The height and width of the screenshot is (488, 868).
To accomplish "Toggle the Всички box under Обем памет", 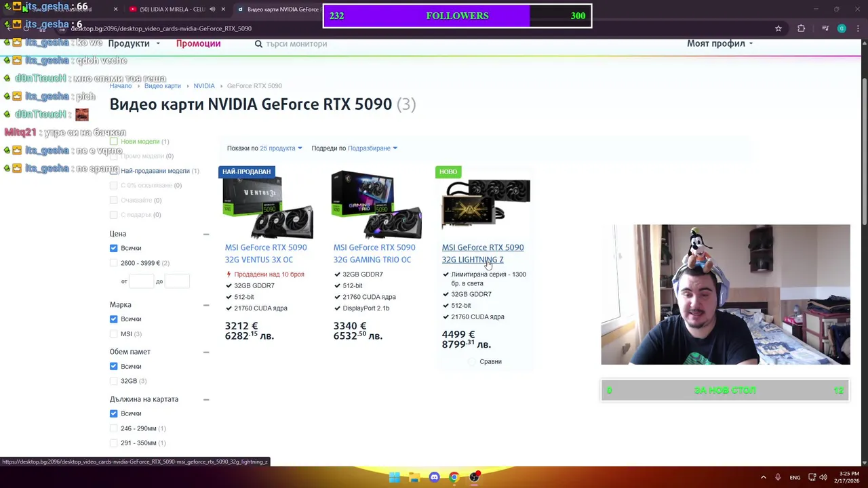I will pyautogui.click(x=113, y=366).
